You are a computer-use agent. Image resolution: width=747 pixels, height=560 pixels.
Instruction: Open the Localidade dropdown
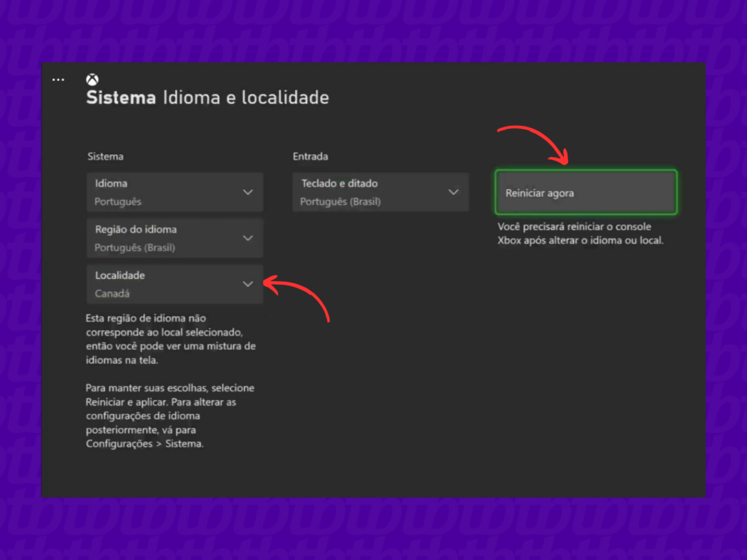coord(174,283)
